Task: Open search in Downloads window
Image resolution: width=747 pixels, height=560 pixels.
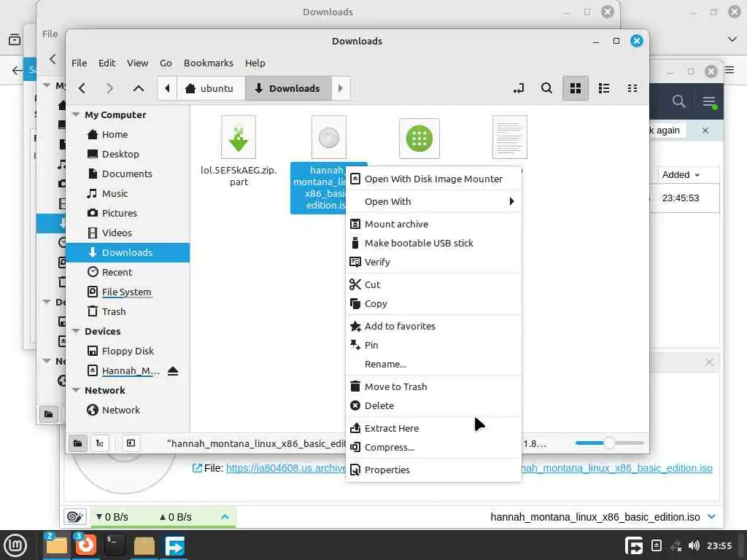Action: (547, 88)
